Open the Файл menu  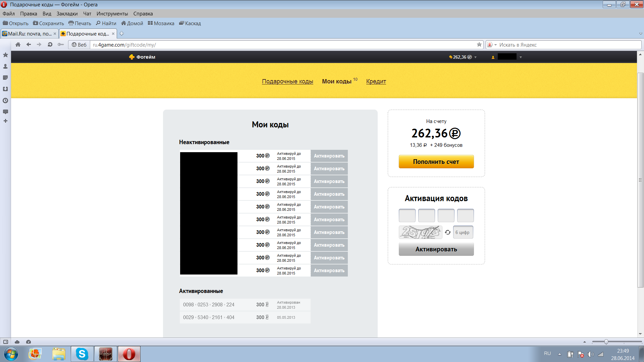[x=9, y=14]
